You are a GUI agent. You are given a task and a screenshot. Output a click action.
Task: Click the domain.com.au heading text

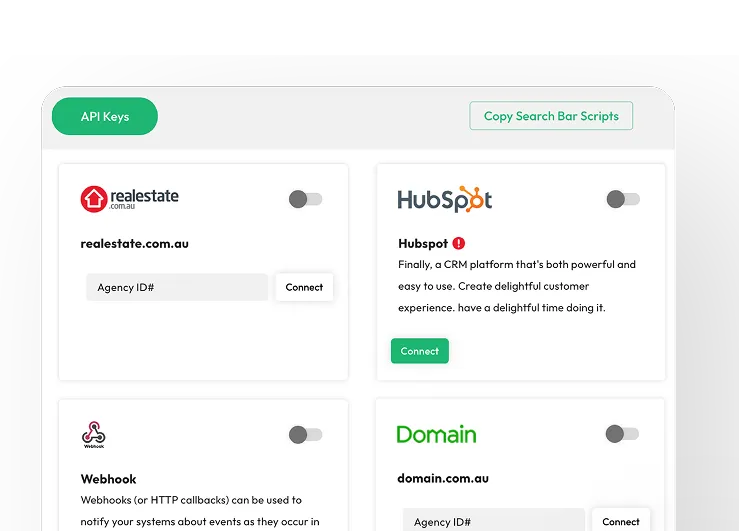441,479
